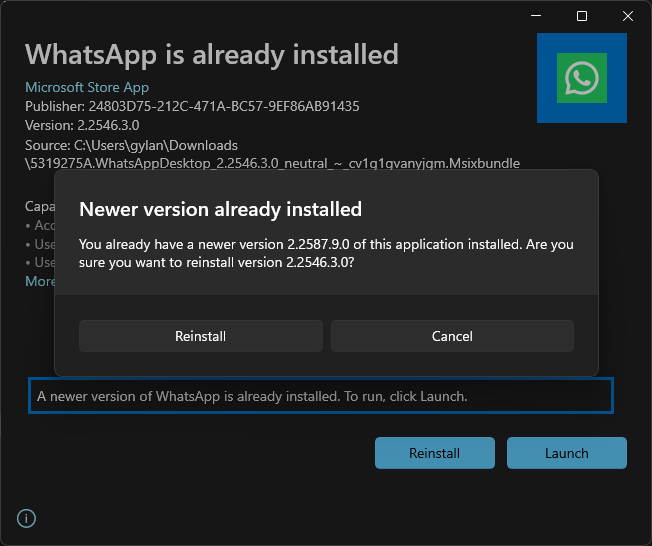Click the partially hidden Capabilities label
The image size is (652, 546).
pyautogui.click(x=38, y=206)
